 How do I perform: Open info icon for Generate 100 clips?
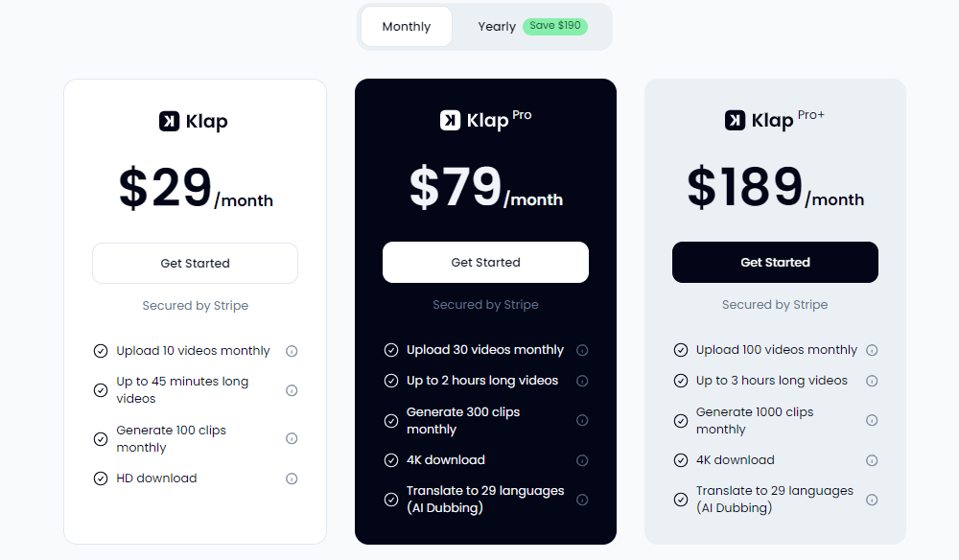(x=292, y=438)
